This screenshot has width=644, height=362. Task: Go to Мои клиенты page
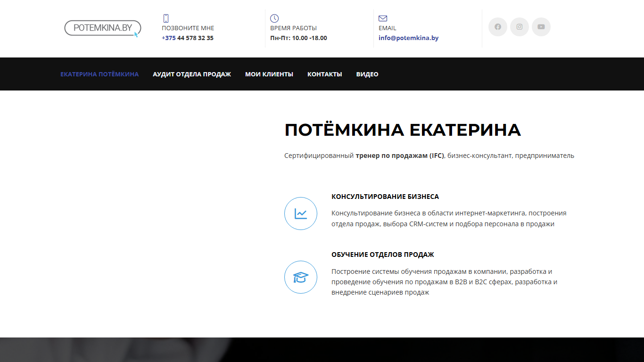[x=269, y=74]
